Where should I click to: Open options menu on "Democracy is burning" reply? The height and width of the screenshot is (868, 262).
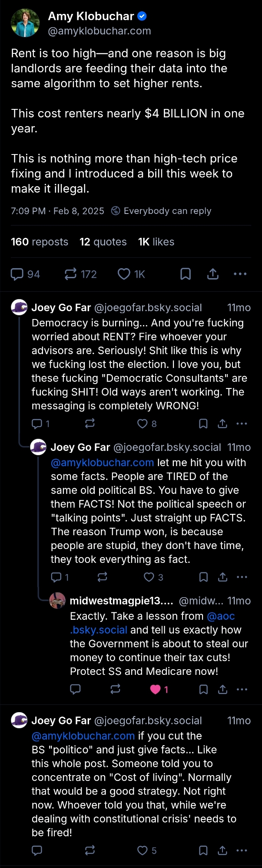pos(242,424)
